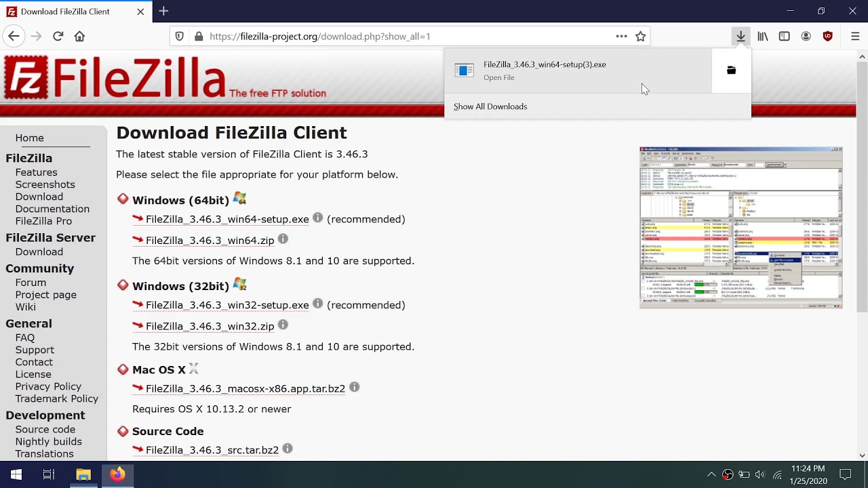Screen dimensions: 868x488
Task: Open FileZilla Server Download page
Action: tap(39, 251)
